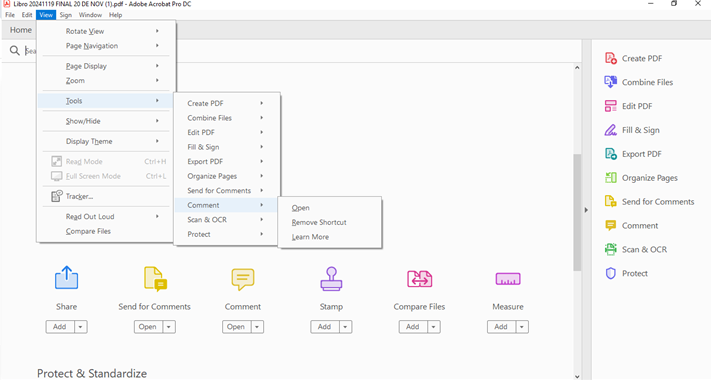Click the Send for Comments icon in right pane

coord(611,201)
